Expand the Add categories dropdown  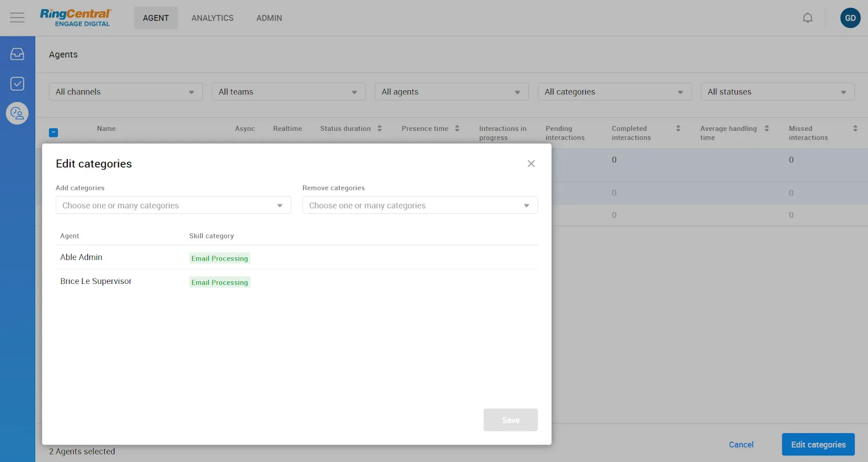pyautogui.click(x=173, y=205)
